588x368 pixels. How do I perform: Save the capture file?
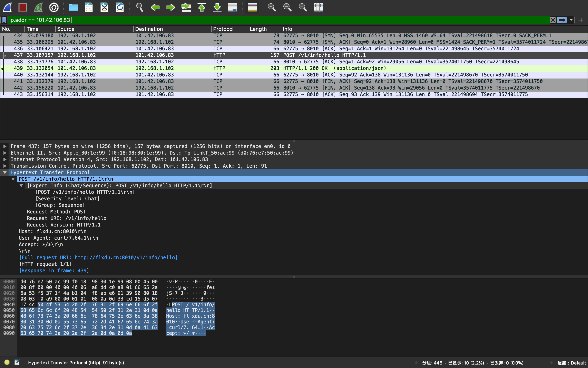(x=89, y=7)
